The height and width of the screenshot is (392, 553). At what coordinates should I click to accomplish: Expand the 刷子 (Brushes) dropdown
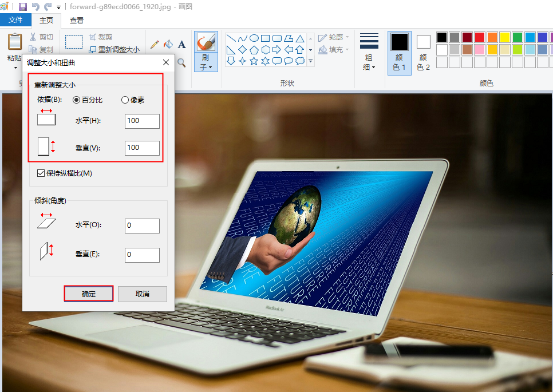pyautogui.click(x=206, y=62)
